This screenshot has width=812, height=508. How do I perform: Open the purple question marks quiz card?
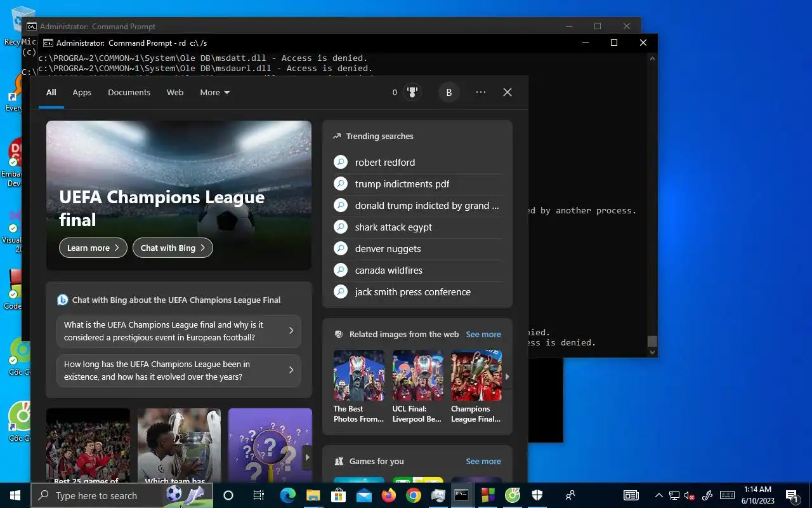pyautogui.click(x=270, y=446)
